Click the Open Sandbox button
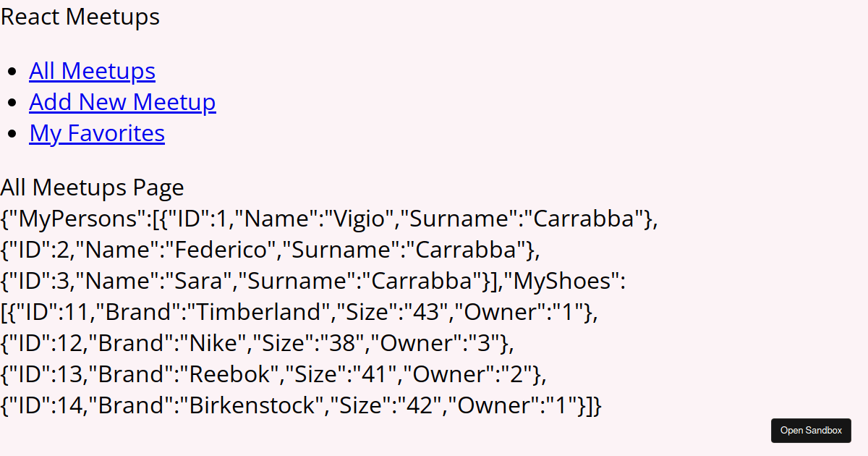The height and width of the screenshot is (456, 868). pyautogui.click(x=811, y=430)
